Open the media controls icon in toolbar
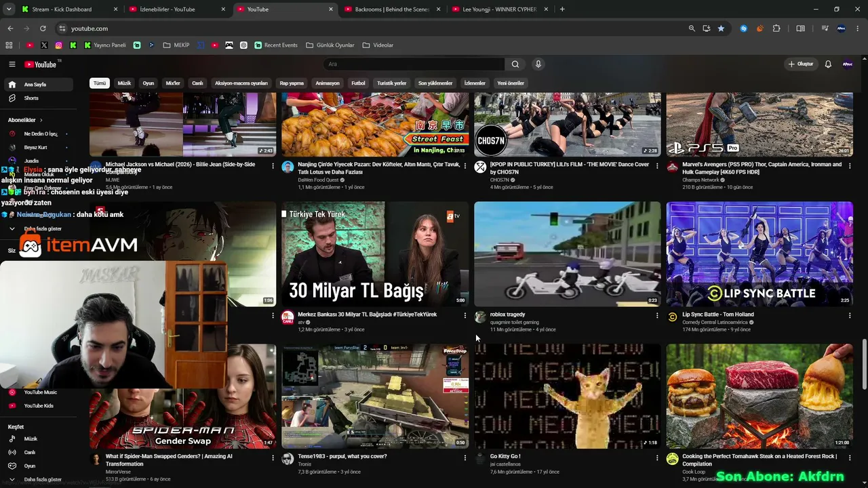Image resolution: width=868 pixels, height=488 pixels. click(825, 28)
